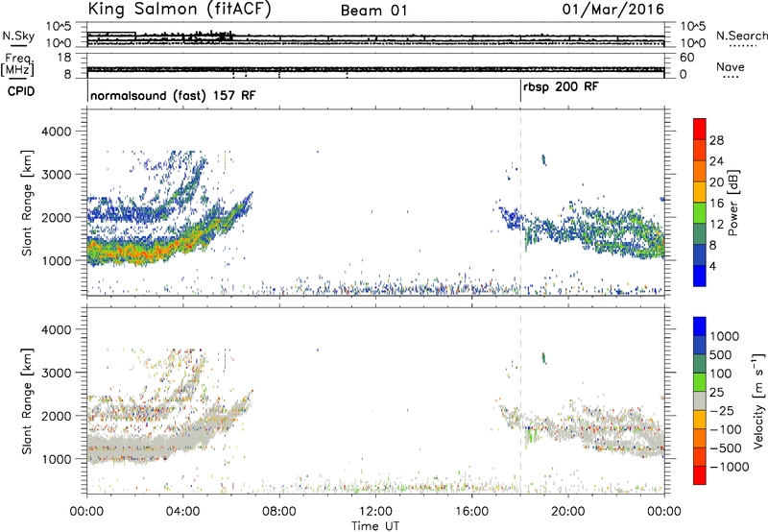Viewport: 768px width, 532px height.
Task: Click the '60' Nave axis value
Action: pos(686,58)
